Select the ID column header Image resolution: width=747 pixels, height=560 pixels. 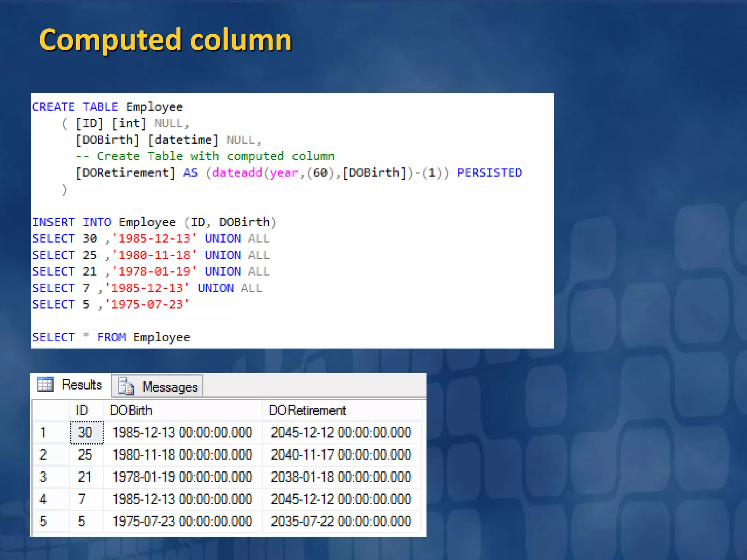86,411
